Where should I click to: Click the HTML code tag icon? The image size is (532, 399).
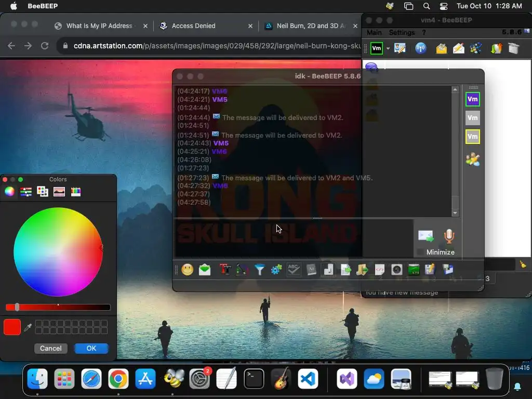pos(380,270)
